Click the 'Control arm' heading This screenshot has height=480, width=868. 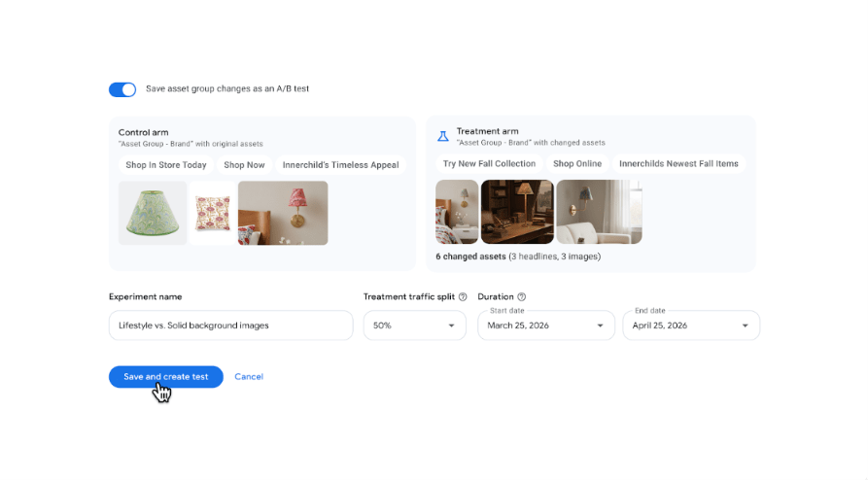tap(144, 133)
